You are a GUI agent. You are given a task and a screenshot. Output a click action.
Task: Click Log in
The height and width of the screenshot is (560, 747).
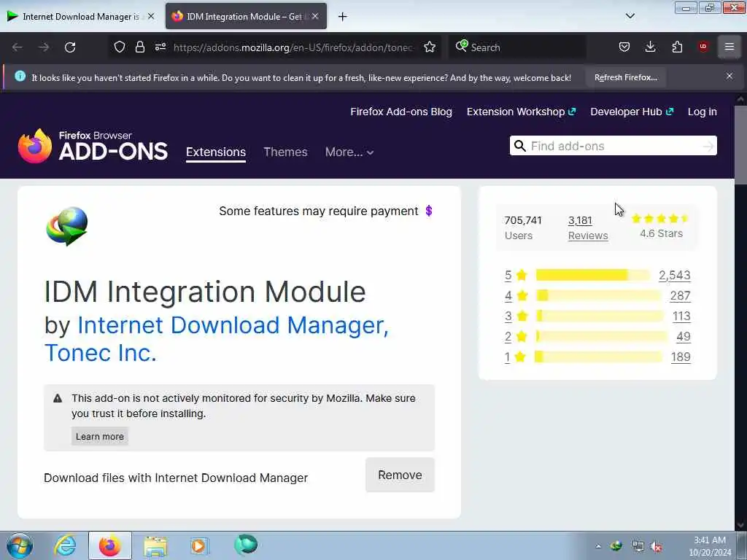[x=703, y=112]
